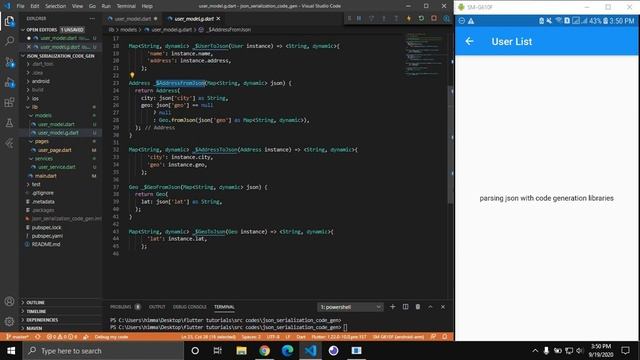Switch to the DEBUG CONSOLE panel tab
The width and height of the screenshot is (640, 360).
[x=190, y=307]
